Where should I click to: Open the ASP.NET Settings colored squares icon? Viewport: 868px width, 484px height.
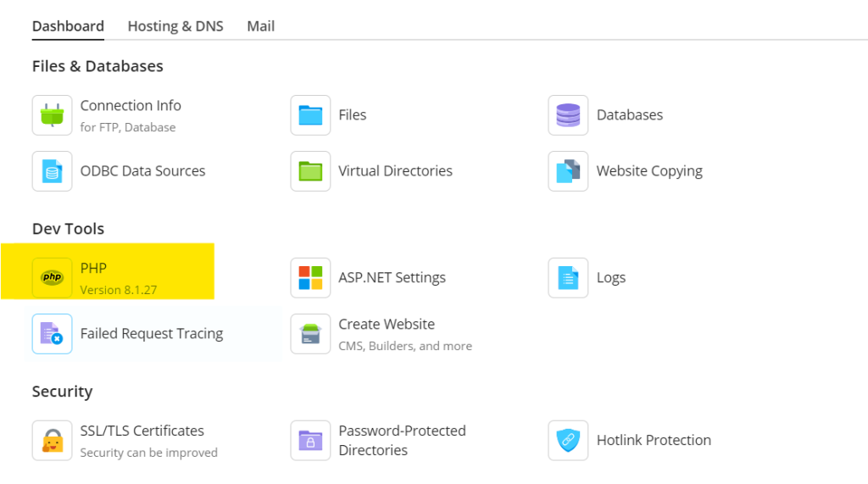pyautogui.click(x=310, y=278)
